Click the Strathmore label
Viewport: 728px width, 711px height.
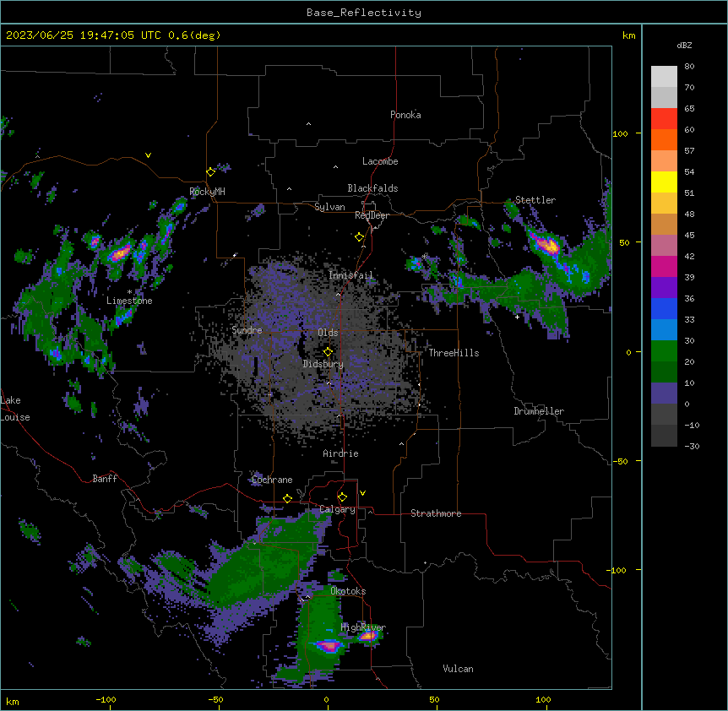(x=436, y=513)
